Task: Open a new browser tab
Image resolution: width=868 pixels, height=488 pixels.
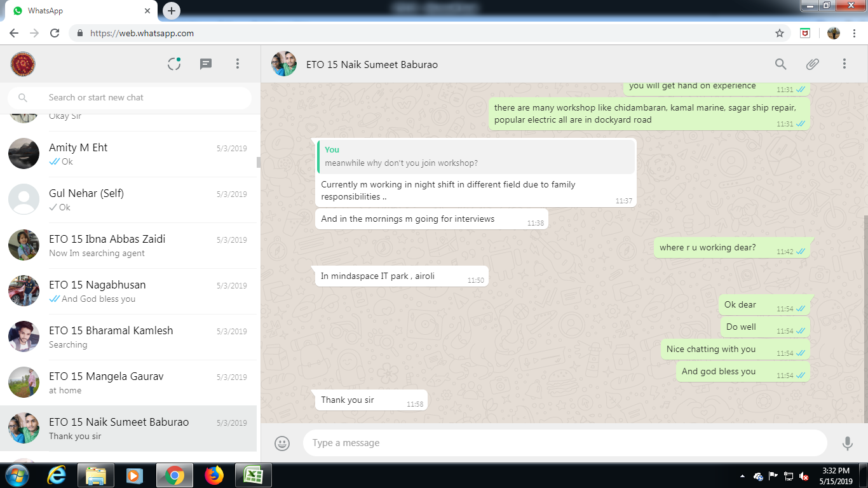Action: [172, 11]
